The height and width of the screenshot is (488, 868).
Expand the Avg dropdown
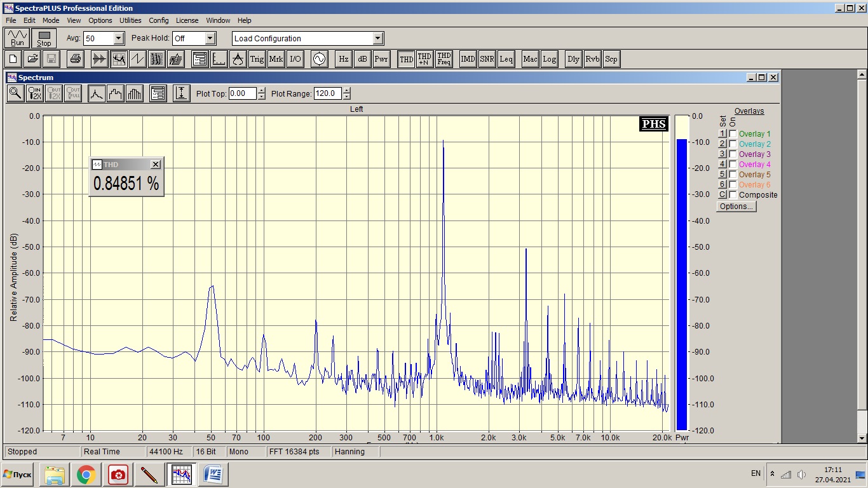tap(118, 38)
